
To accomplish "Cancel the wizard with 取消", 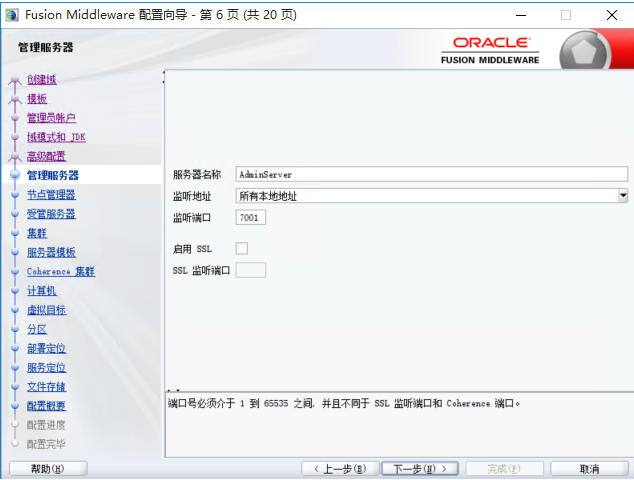I will pyautogui.click(x=589, y=469).
